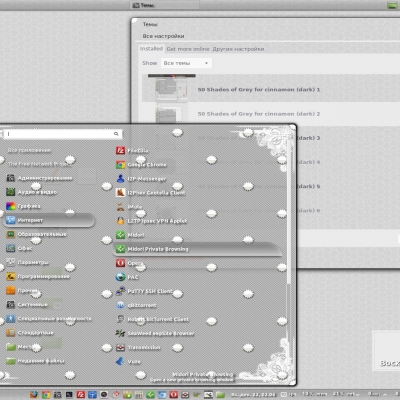Image resolution: width=400 pixels, height=400 pixels.
Task: Select the Интернет category
Action: (49, 220)
